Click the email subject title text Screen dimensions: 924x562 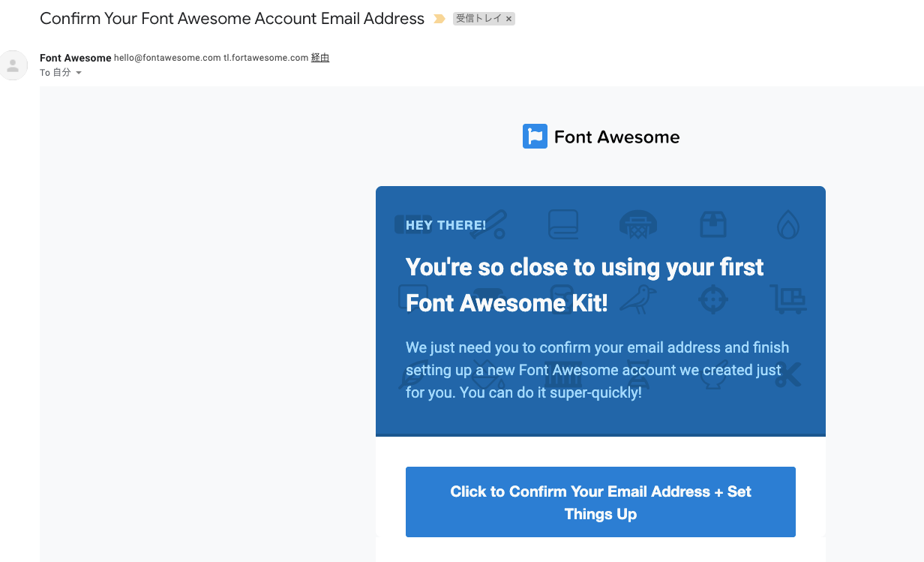point(232,19)
